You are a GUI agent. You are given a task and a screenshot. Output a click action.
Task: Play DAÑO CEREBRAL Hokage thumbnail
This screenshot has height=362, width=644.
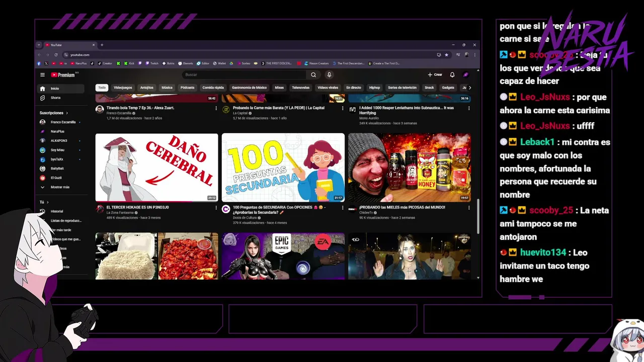tap(157, 167)
